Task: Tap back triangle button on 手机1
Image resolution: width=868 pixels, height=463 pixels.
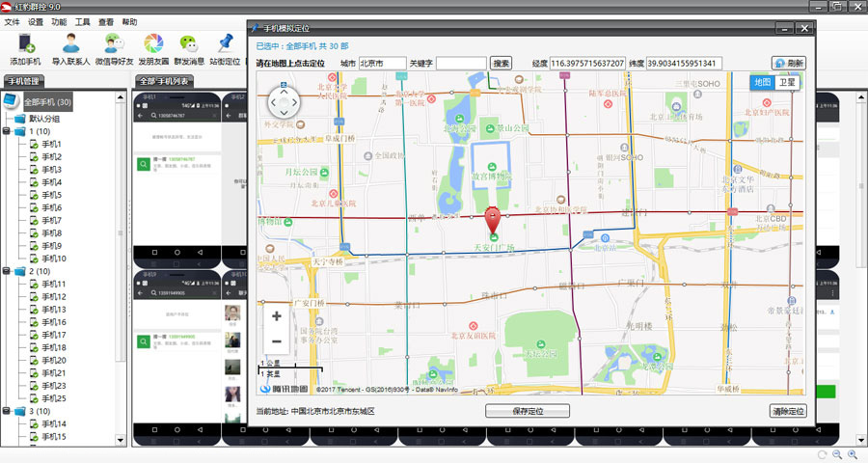Action: 200,252
